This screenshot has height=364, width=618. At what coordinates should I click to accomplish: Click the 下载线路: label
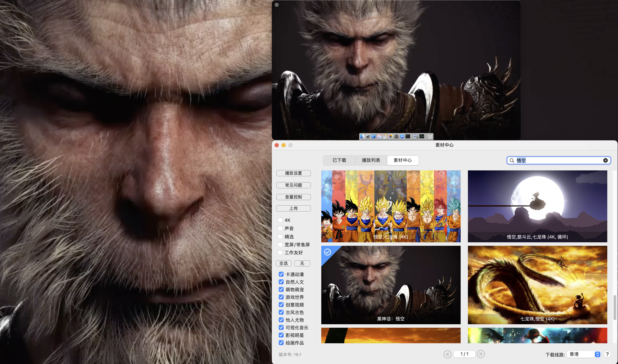click(x=555, y=355)
